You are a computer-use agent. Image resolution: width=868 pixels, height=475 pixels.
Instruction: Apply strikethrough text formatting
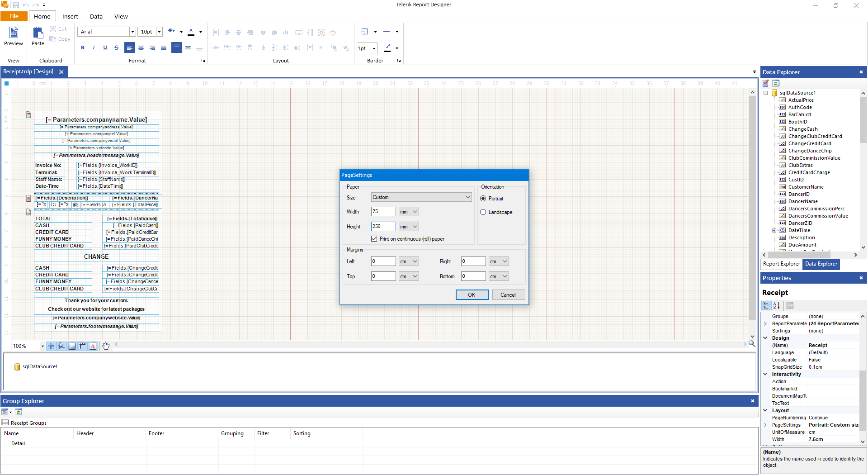(116, 47)
